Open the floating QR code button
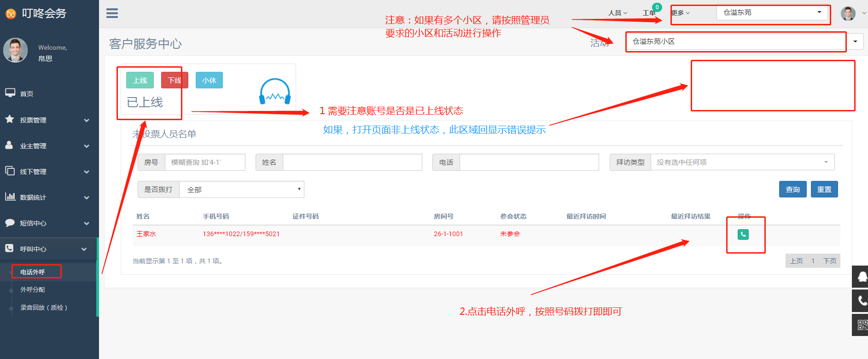The height and width of the screenshot is (359, 868). [x=861, y=325]
